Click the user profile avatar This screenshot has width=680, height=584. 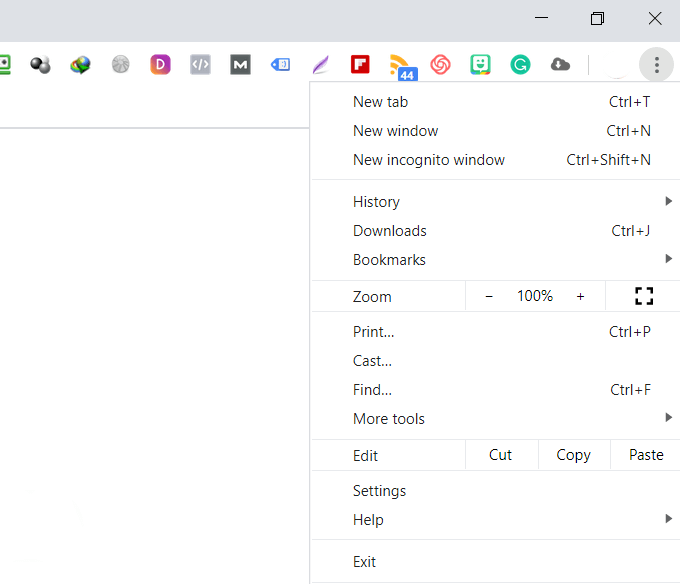tap(617, 65)
